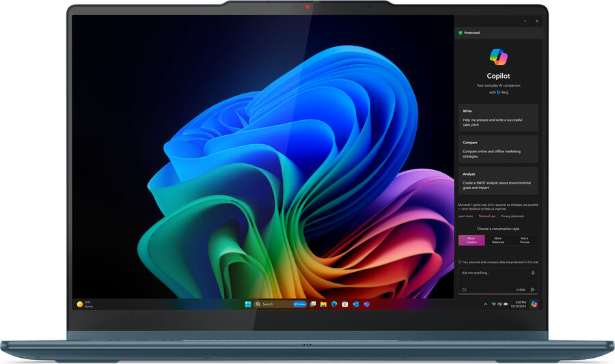Click the battery icon in system tray
The image size is (615, 364).
pos(506,304)
